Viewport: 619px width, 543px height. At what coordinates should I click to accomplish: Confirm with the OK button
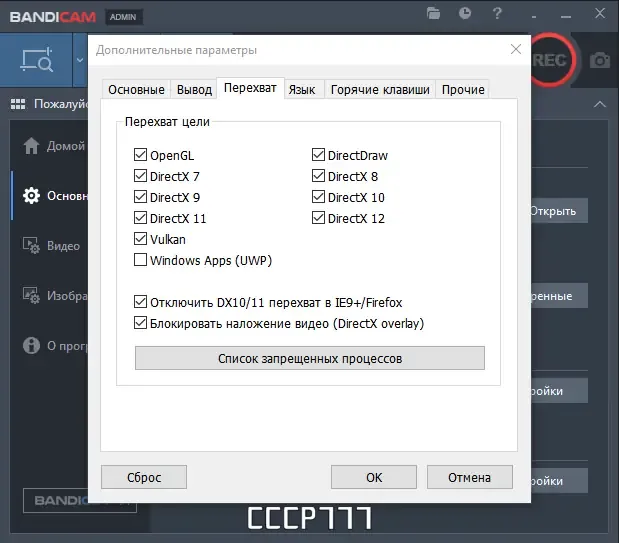[x=374, y=477]
